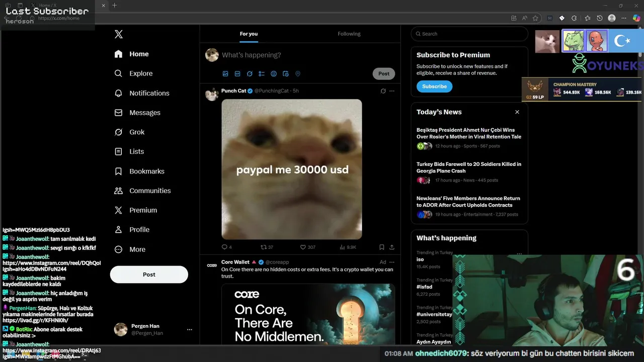Image resolution: width=644 pixels, height=362 pixels.
Task: Open Grok from the sidebar
Action: (129, 132)
